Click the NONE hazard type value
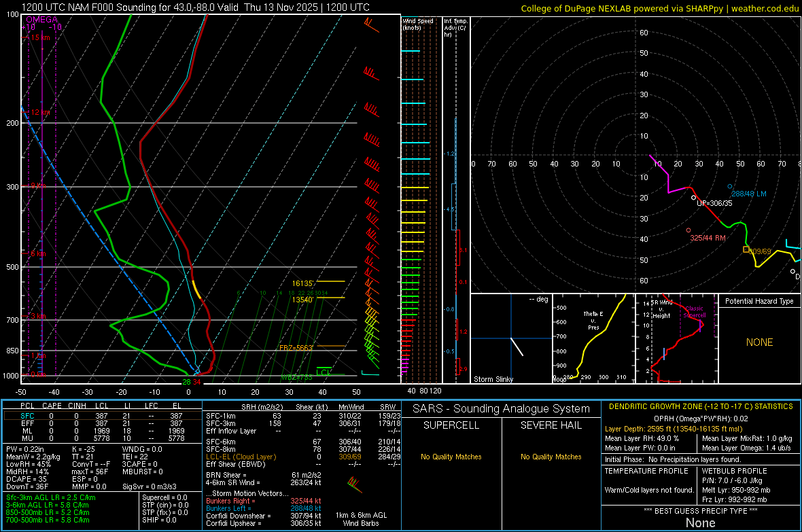This screenshot has width=802, height=532. pos(759,342)
